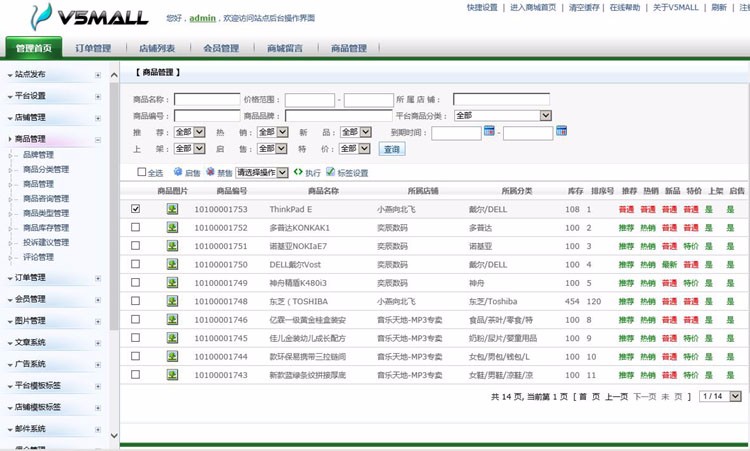The image size is (750, 451).
Task: Check the 10100001746 row checkbox
Action: coord(135,319)
